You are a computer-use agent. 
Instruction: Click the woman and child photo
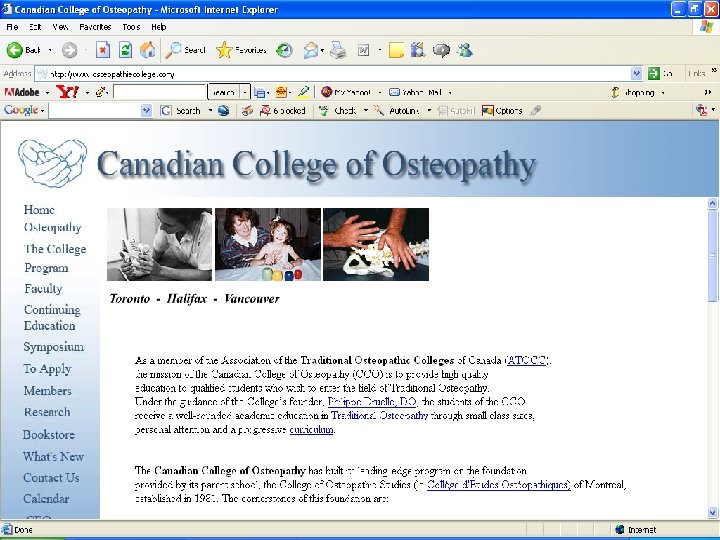[x=268, y=244]
